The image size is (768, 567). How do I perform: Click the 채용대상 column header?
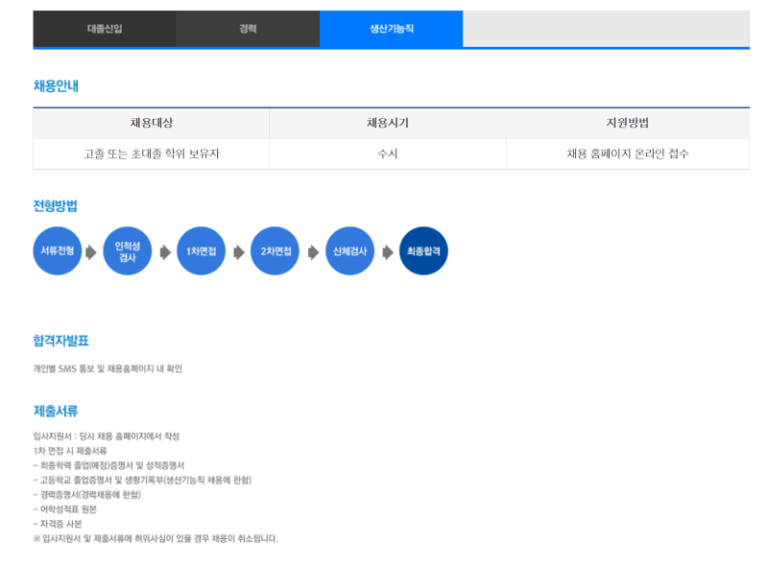(151, 123)
